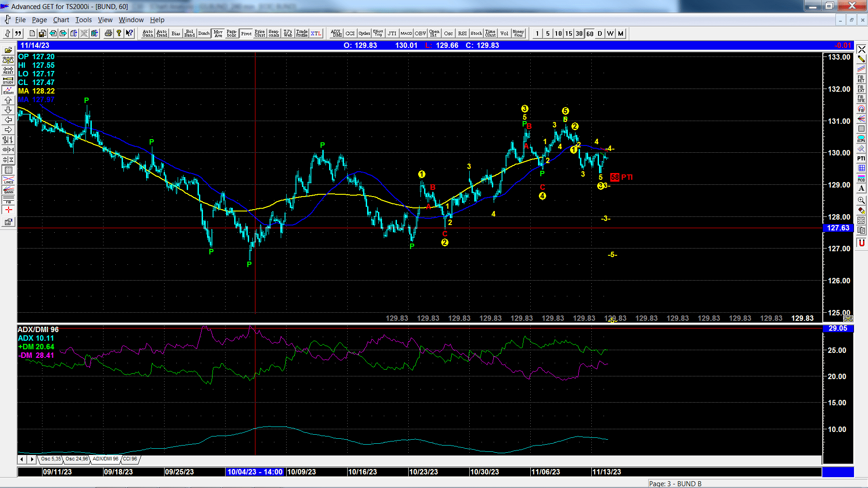Click the Auto Gann study button
Viewport: 868px width, 488px height.
point(148,33)
